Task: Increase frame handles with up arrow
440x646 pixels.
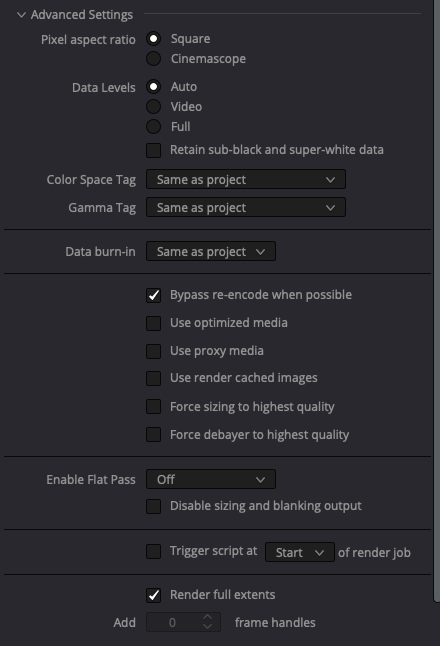Action: pos(208,618)
